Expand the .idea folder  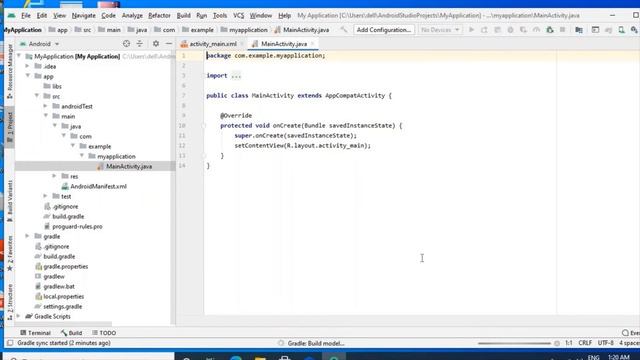point(27,66)
